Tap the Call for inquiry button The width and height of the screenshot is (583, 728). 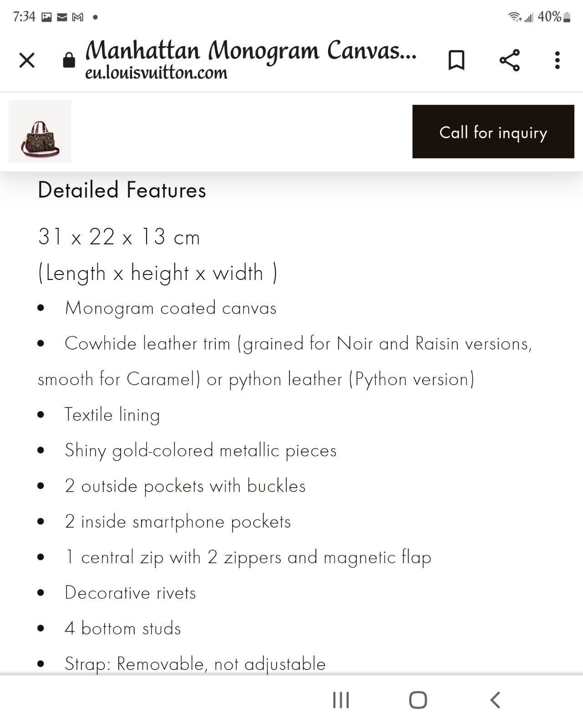[493, 132]
